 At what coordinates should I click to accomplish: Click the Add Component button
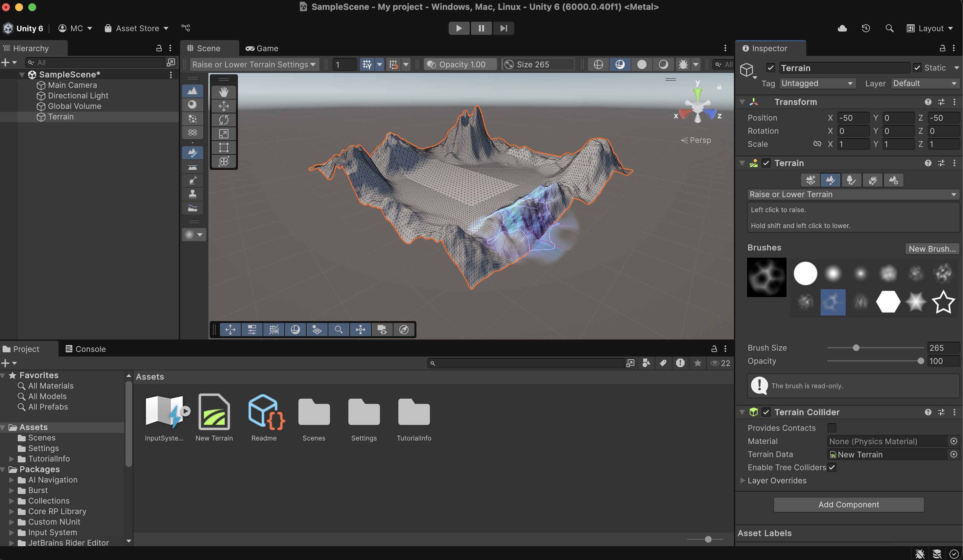tap(848, 504)
